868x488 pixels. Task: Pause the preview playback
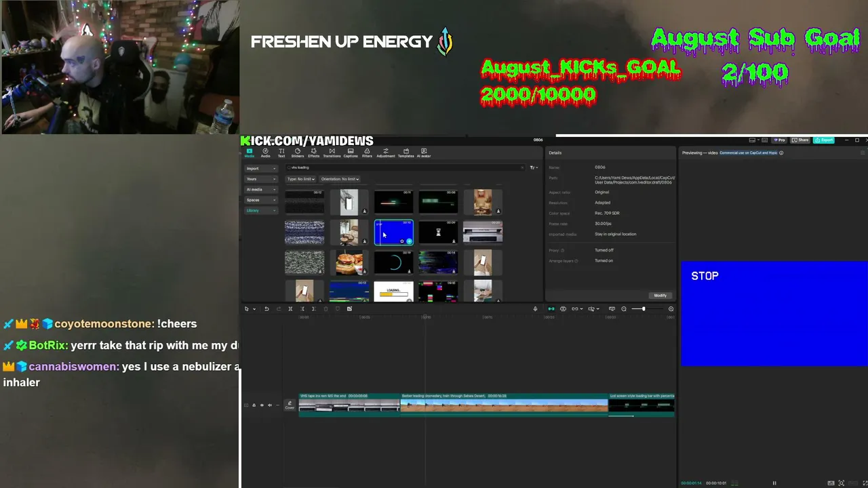point(774,483)
